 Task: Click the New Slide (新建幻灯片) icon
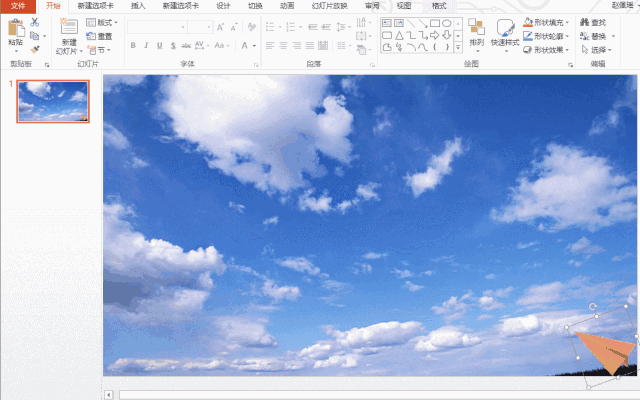(69, 27)
